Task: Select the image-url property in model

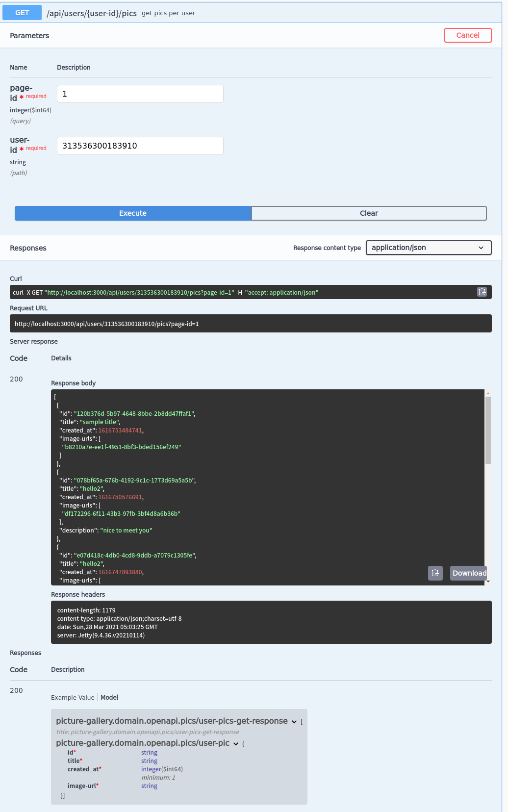Action: click(83, 786)
